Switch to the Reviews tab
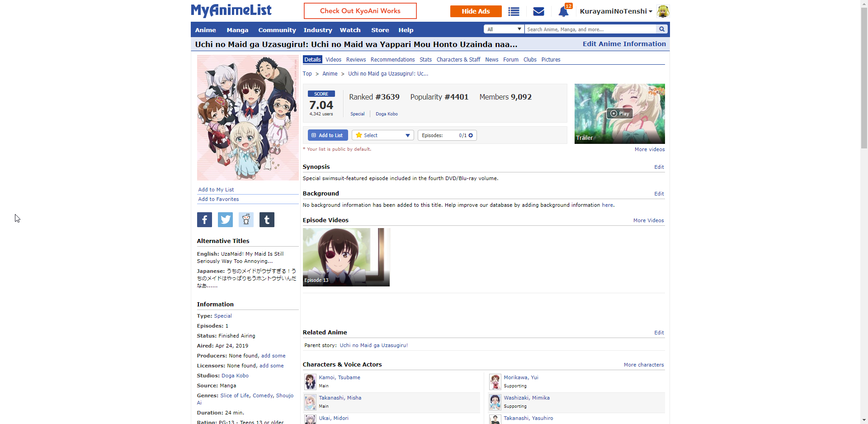Viewport: 868px width, 424px height. click(356, 60)
